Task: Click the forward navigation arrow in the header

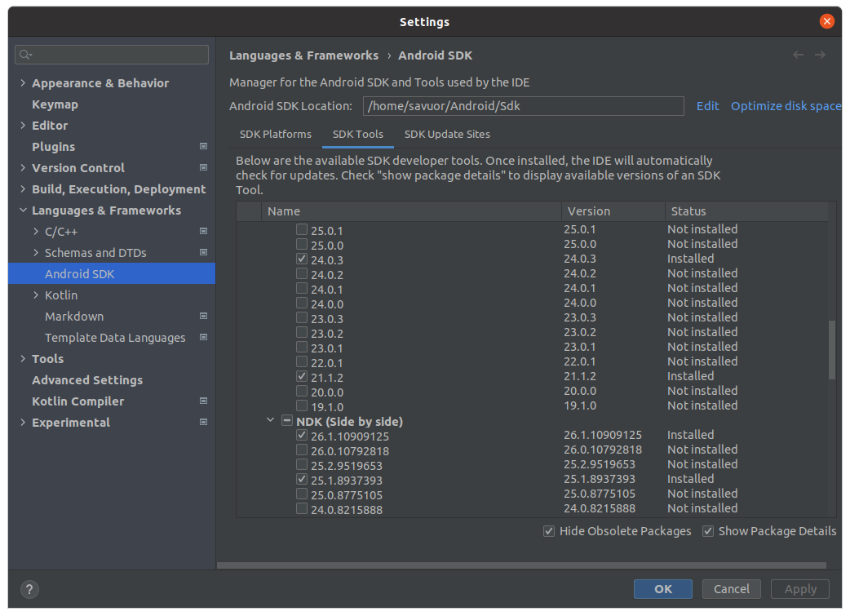Action: pos(821,55)
